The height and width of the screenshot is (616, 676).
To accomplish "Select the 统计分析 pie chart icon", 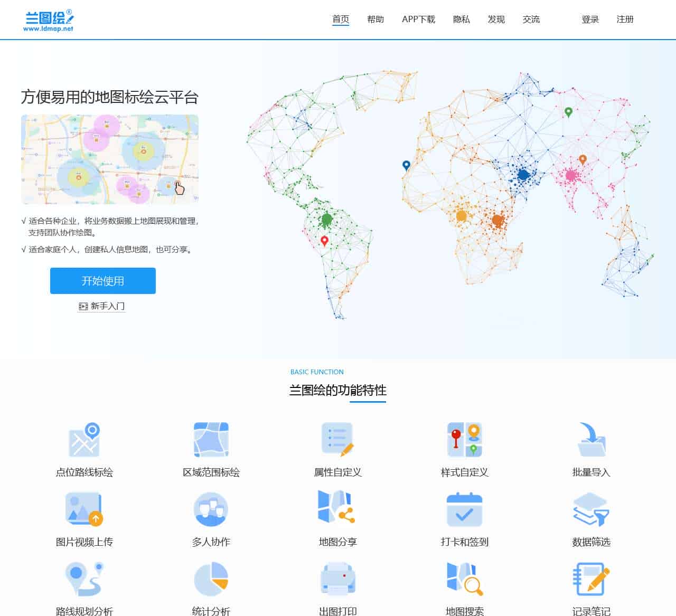I will (x=211, y=579).
